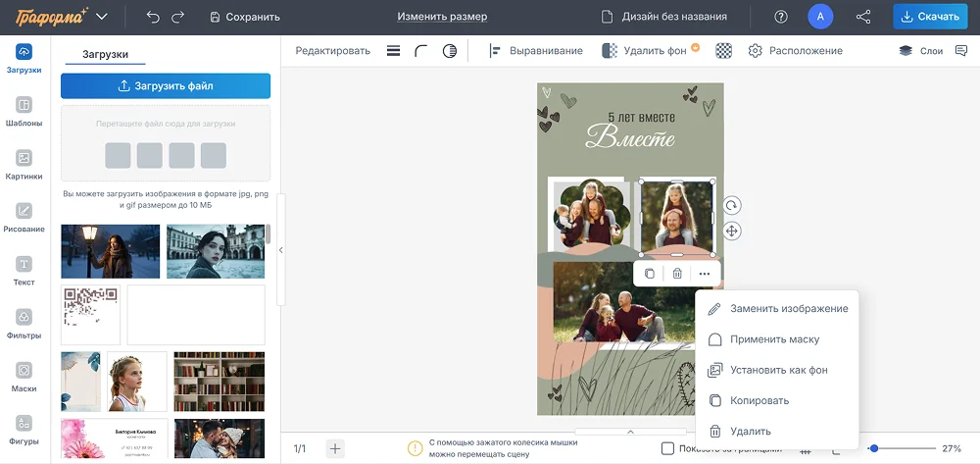
Task: Choose Заменить изображение from context menu
Action: click(x=777, y=308)
